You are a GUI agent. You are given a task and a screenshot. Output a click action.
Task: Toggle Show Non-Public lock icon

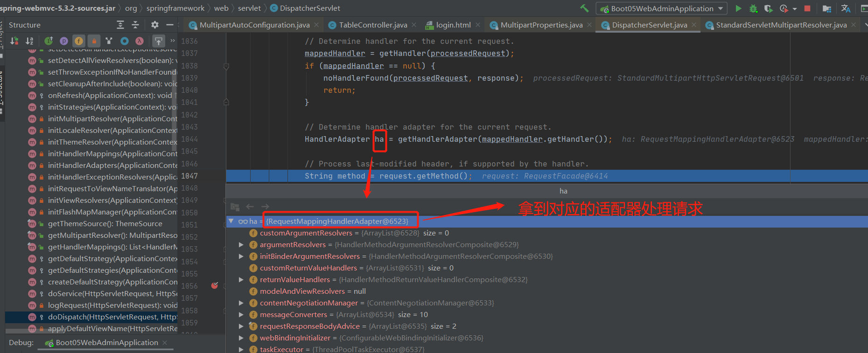click(94, 41)
